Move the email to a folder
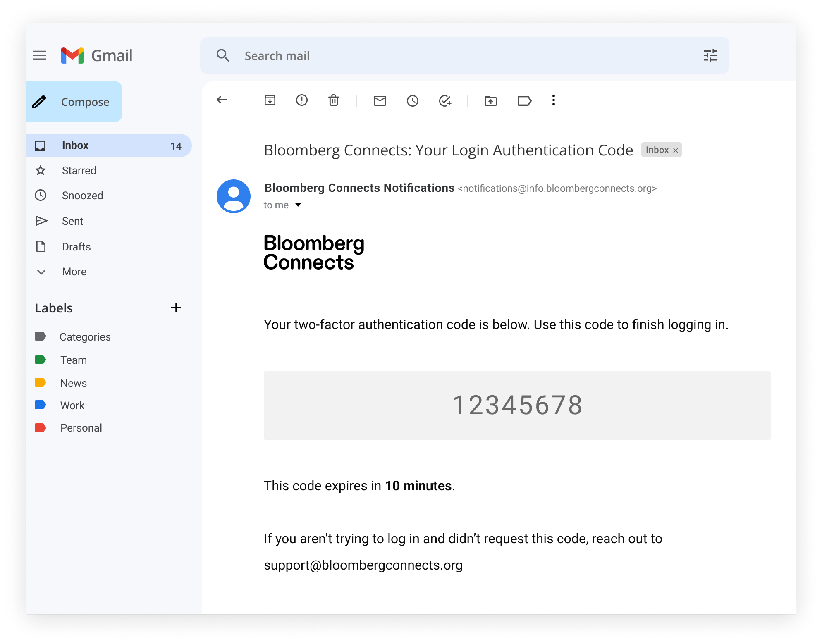The image size is (822, 644). [x=490, y=100]
